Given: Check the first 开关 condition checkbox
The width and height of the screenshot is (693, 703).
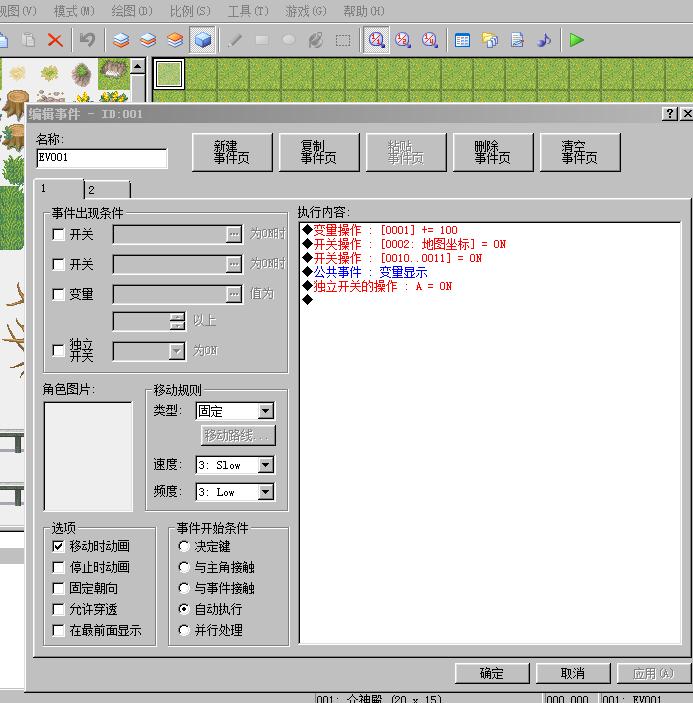Looking at the screenshot, I should point(58,234).
